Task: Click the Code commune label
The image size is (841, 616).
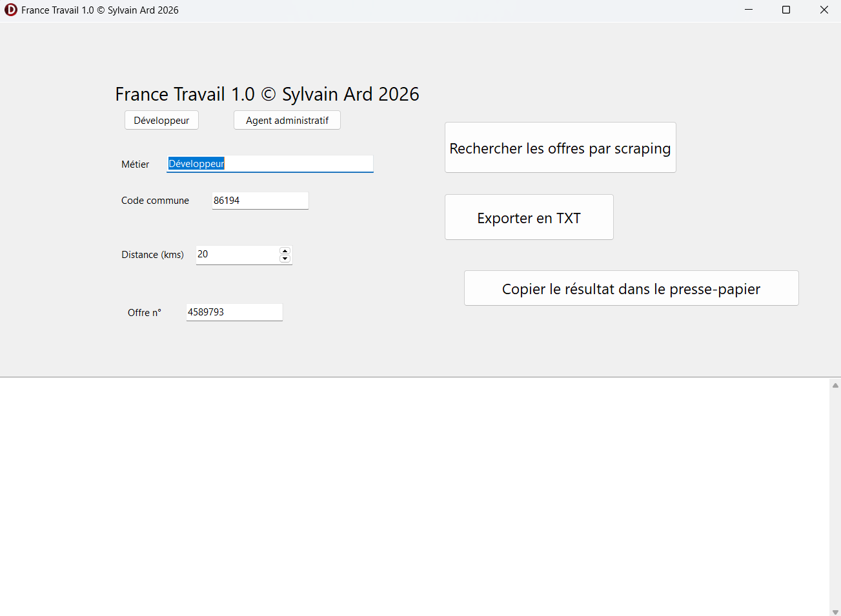Action: pyautogui.click(x=155, y=201)
